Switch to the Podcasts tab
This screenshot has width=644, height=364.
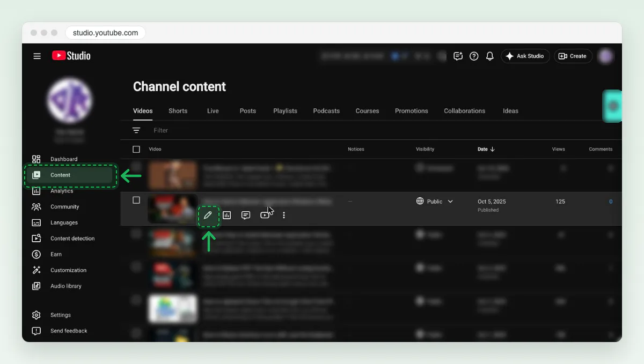pyautogui.click(x=326, y=111)
